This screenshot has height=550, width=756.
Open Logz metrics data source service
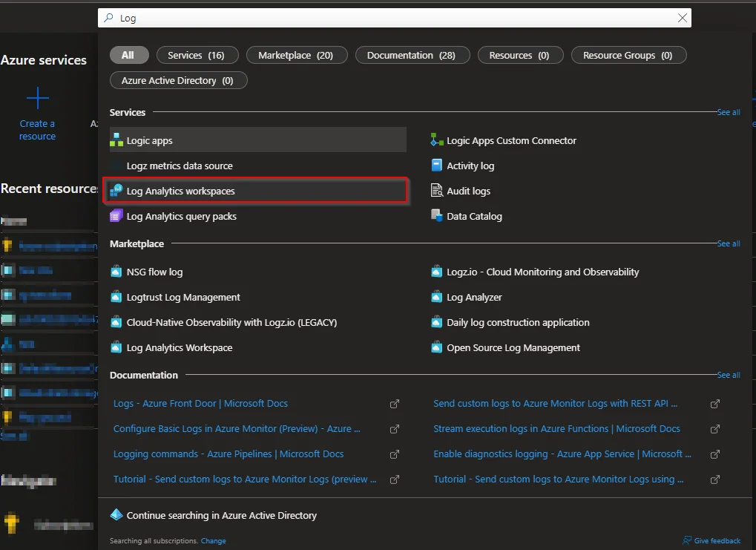point(180,166)
